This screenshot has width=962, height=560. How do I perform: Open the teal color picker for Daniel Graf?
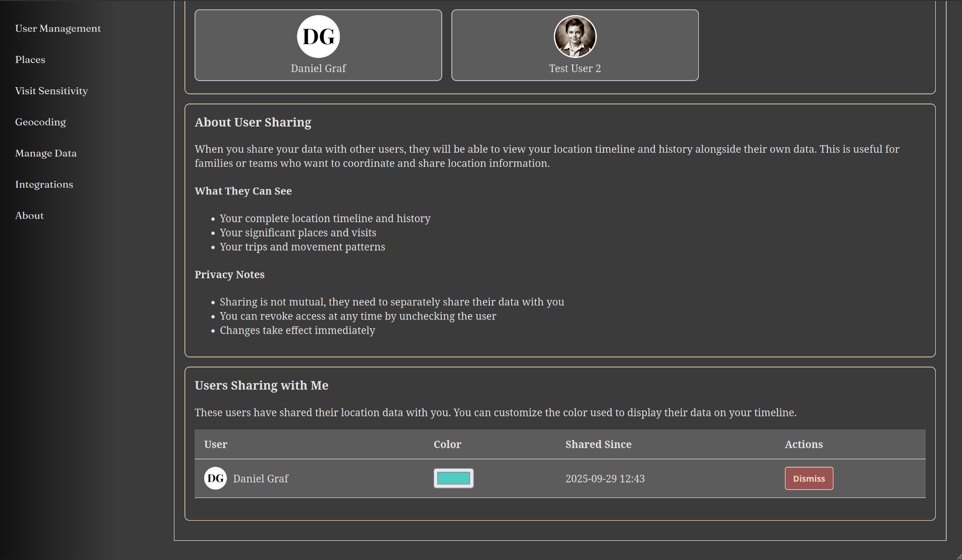point(453,478)
